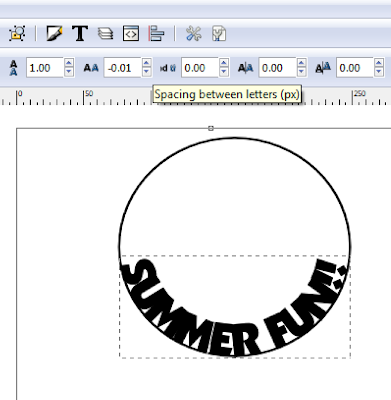Click the horizontal ruler at 50 mark
The width and height of the screenshot is (391, 400).
pyautogui.click(x=89, y=93)
